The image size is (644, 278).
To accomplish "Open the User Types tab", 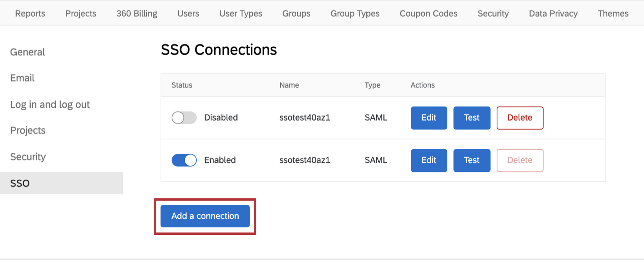I will click(x=241, y=14).
